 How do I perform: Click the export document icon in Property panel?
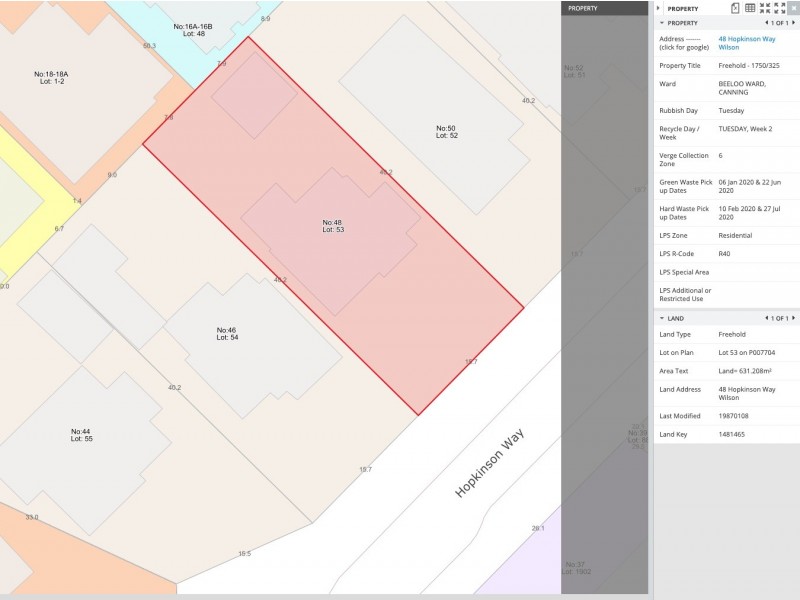[x=735, y=8]
